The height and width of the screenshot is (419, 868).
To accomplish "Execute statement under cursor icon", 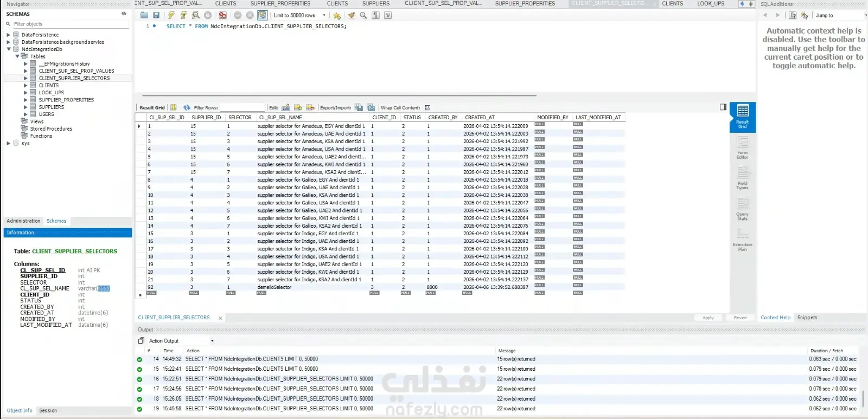I will pyautogui.click(x=183, y=15).
